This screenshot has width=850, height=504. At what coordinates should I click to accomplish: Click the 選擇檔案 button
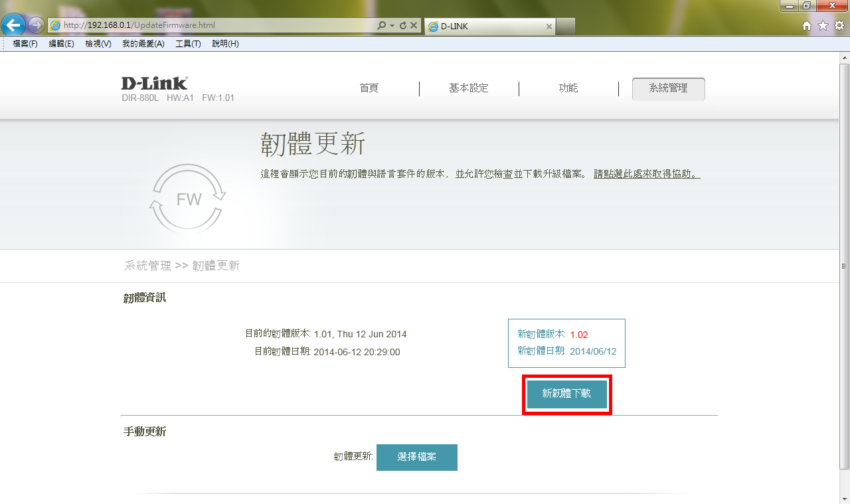click(x=416, y=458)
